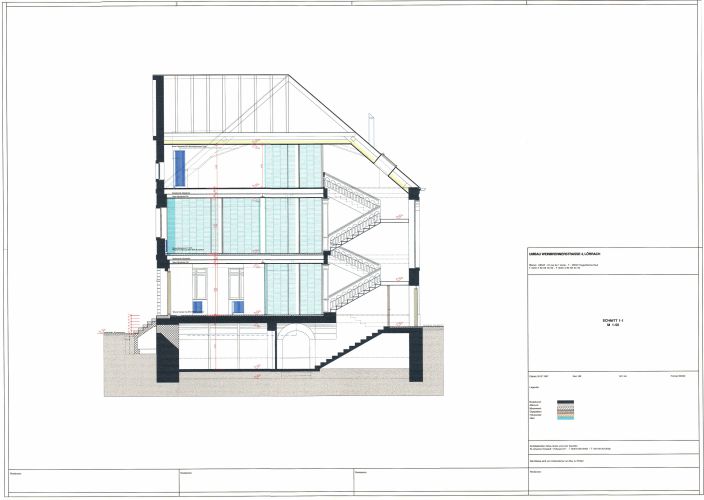Click the arched cellar opening in the basement
The image size is (704, 500).
click(x=295, y=346)
